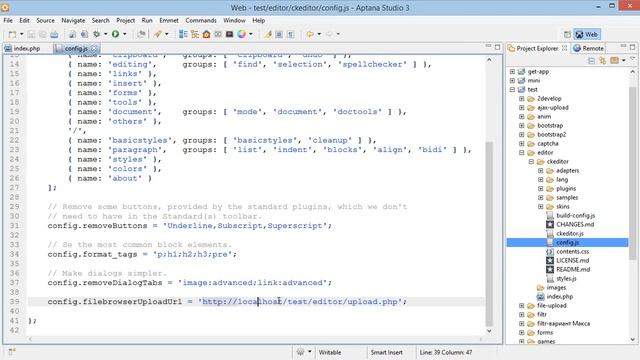This screenshot has height=360, width=640.
Task: Open the File menu
Action: 8,20
